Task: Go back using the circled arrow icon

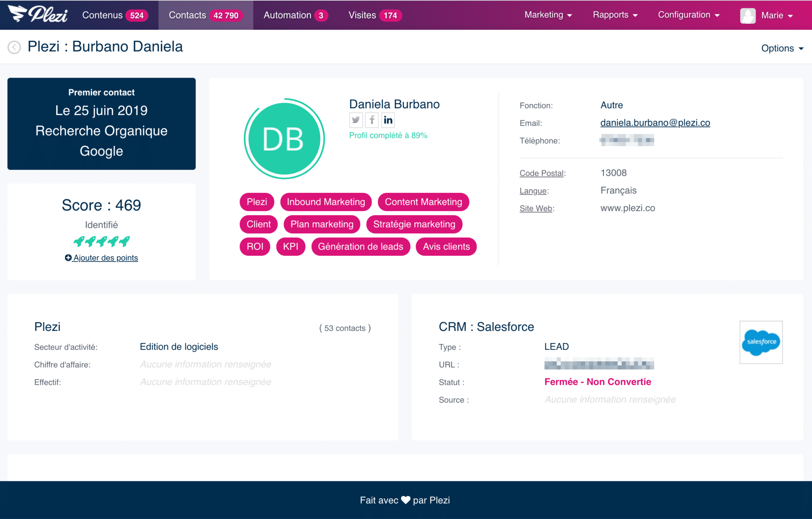Action: [14, 48]
